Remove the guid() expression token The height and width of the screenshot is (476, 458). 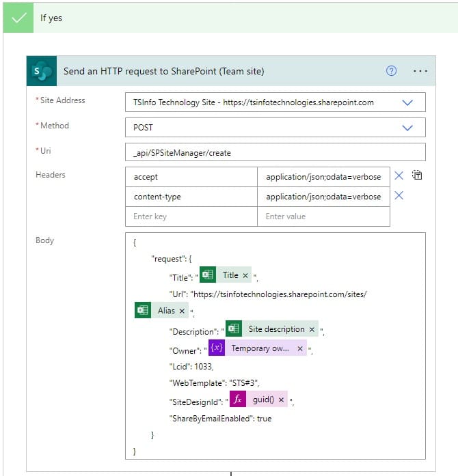click(x=281, y=400)
